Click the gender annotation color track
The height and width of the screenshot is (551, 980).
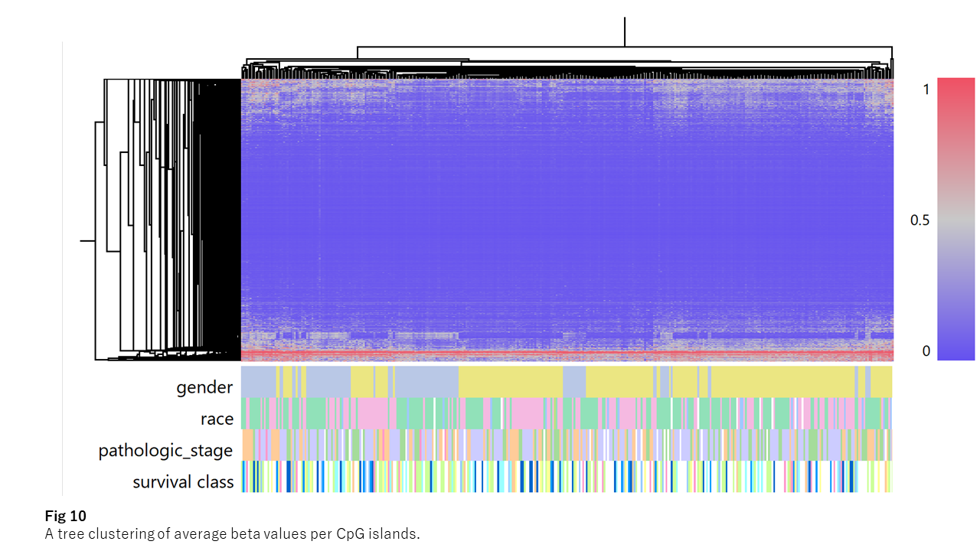(x=567, y=382)
